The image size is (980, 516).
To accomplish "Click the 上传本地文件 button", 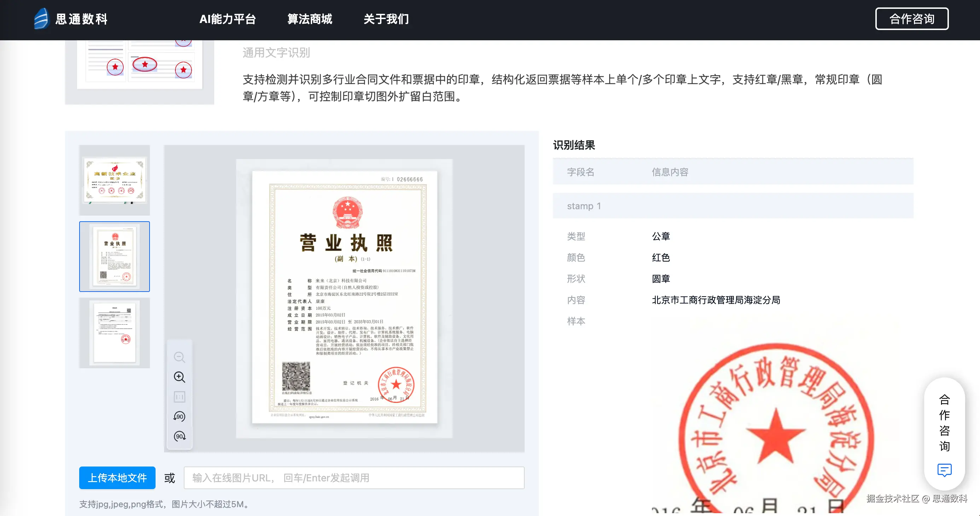I will [117, 477].
